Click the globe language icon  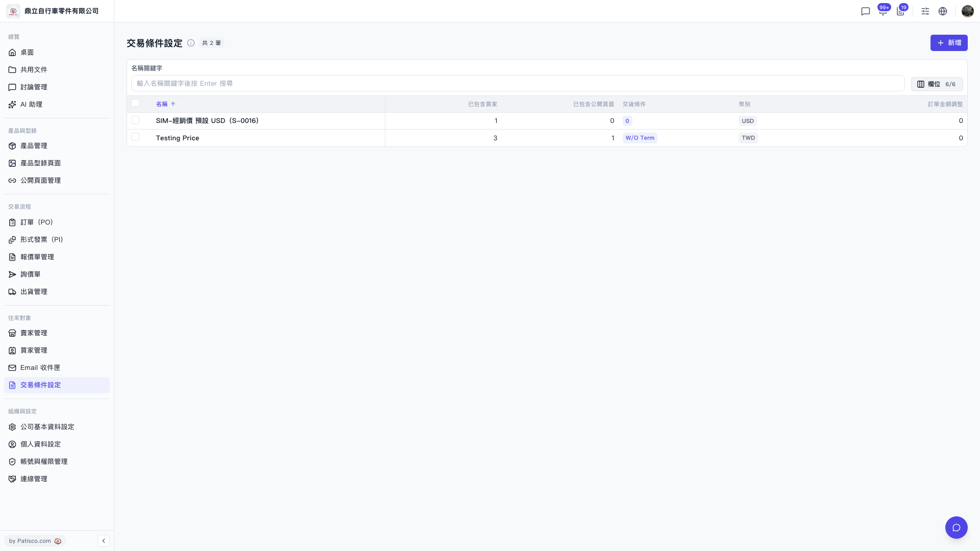(943, 11)
